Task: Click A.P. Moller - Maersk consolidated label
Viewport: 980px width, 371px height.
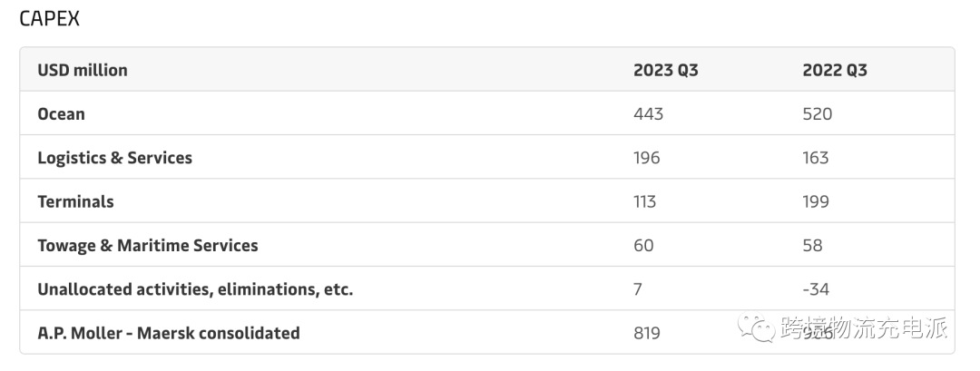Action: pyautogui.click(x=169, y=333)
